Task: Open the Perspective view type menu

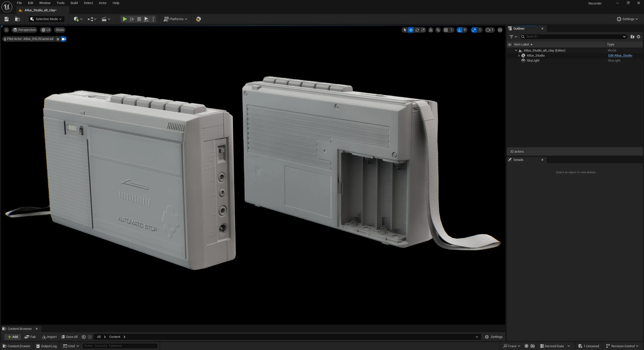Action: click(x=24, y=30)
